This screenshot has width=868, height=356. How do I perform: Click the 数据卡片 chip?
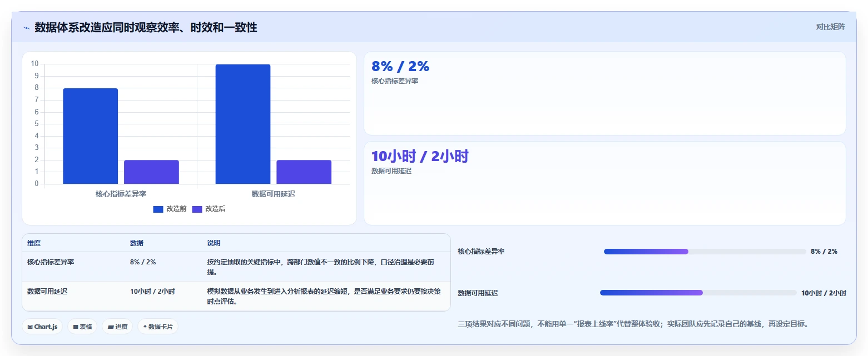click(x=158, y=327)
